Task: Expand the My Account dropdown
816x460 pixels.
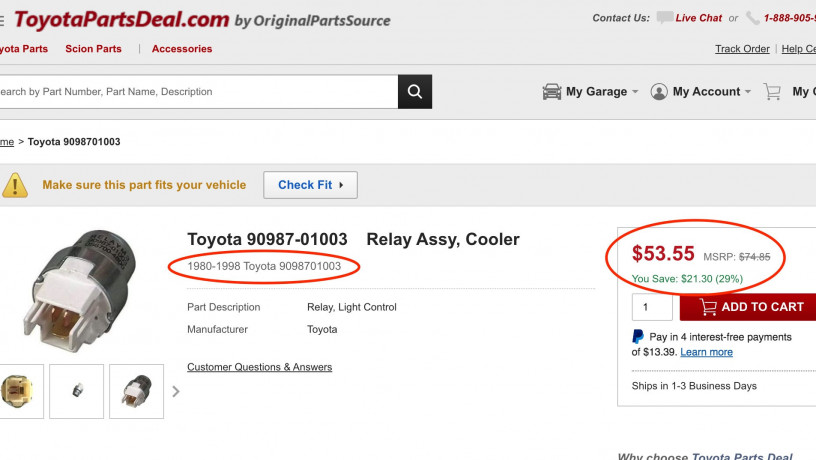Action: pos(748,92)
